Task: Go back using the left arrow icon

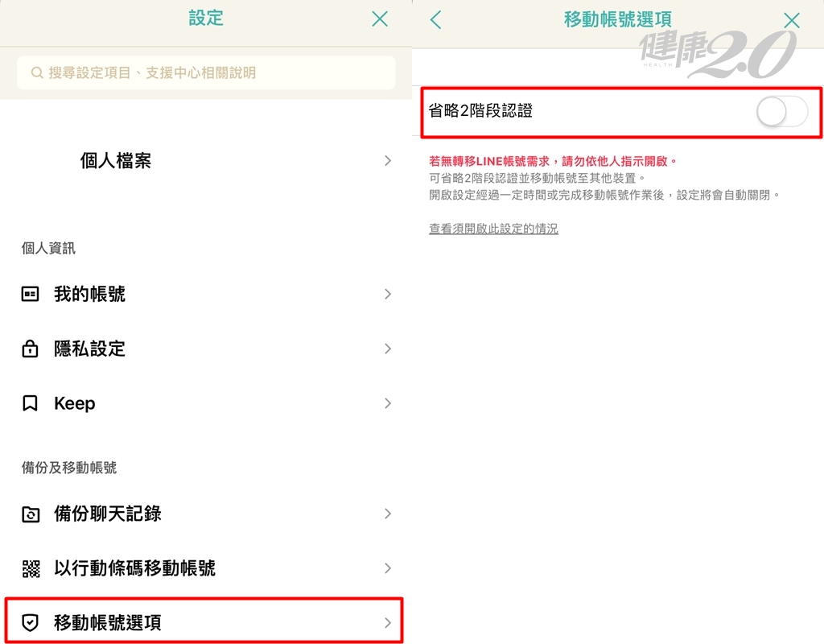Action: click(x=436, y=20)
